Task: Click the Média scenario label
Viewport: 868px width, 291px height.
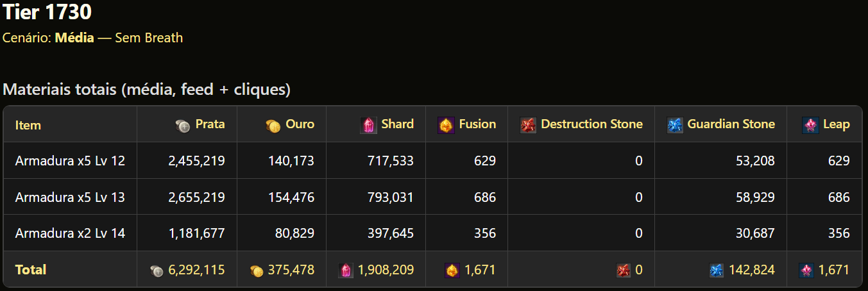Action: coord(74,38)
